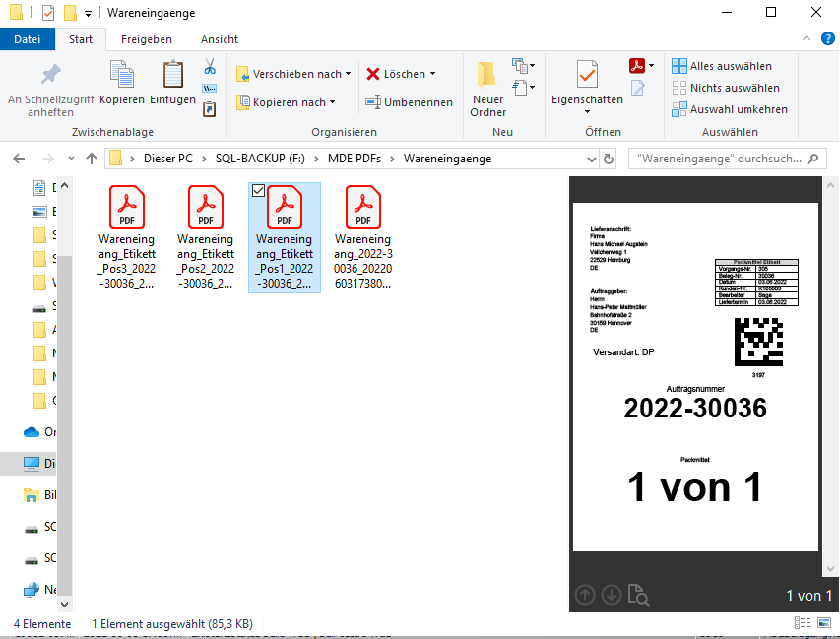Click Alles auswählen button
The height and width of the screenshot is (639, 840).
tap(722, 66)
